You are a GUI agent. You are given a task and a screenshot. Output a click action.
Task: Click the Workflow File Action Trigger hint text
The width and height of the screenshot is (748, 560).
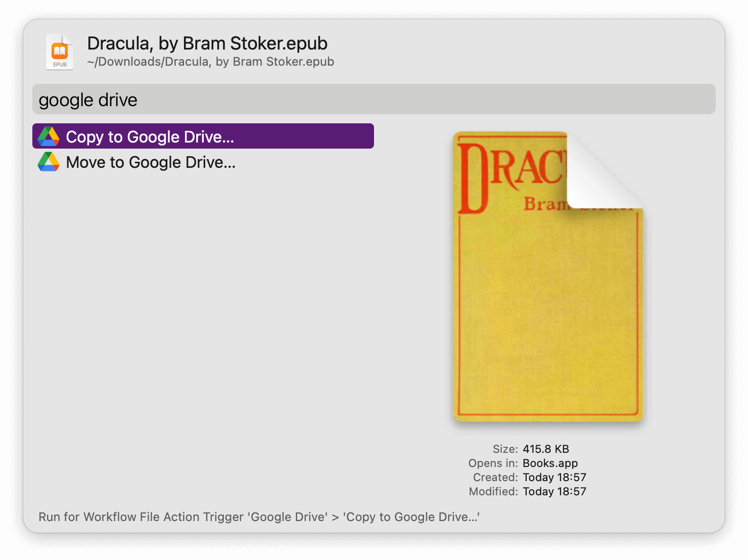(259, 517)
